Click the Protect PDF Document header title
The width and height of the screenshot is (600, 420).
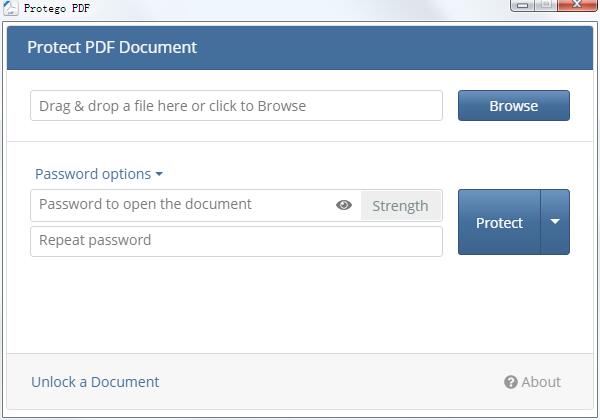coord(112,47)
